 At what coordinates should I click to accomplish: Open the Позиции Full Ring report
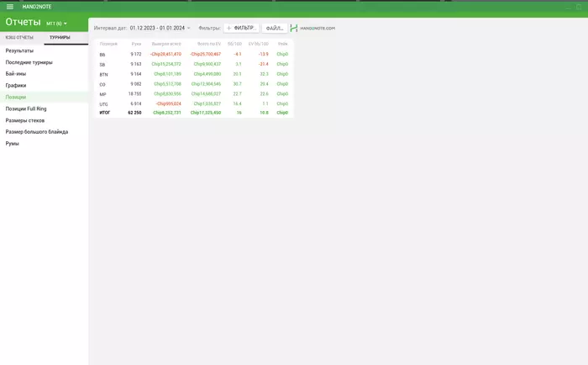pos(26,108)
